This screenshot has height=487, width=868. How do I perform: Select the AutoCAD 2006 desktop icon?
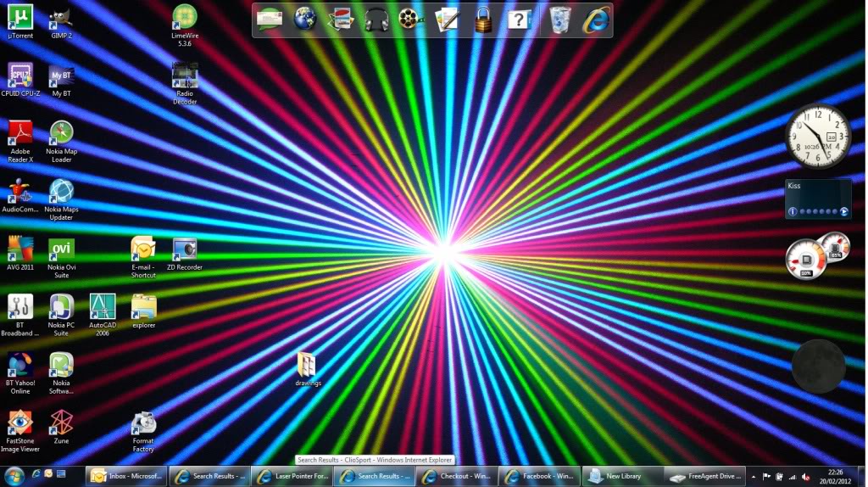(103, 307)
